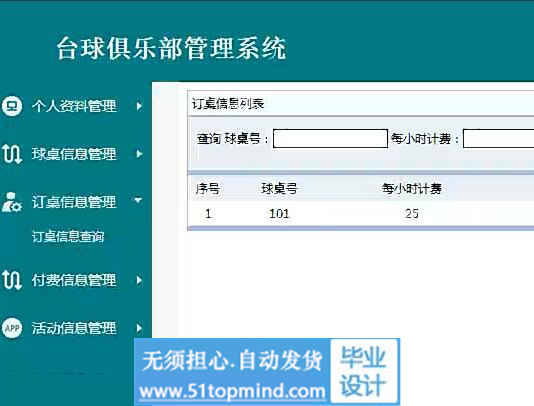This screenshot has height=406, width=534.
Task: Open the www.51topmind.com link
Action: 232,391
